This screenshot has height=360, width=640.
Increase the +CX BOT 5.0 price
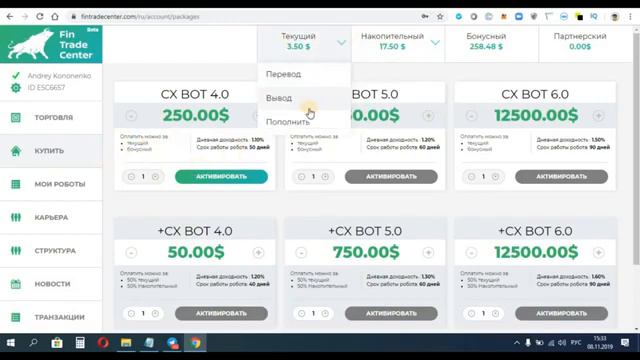428,253
